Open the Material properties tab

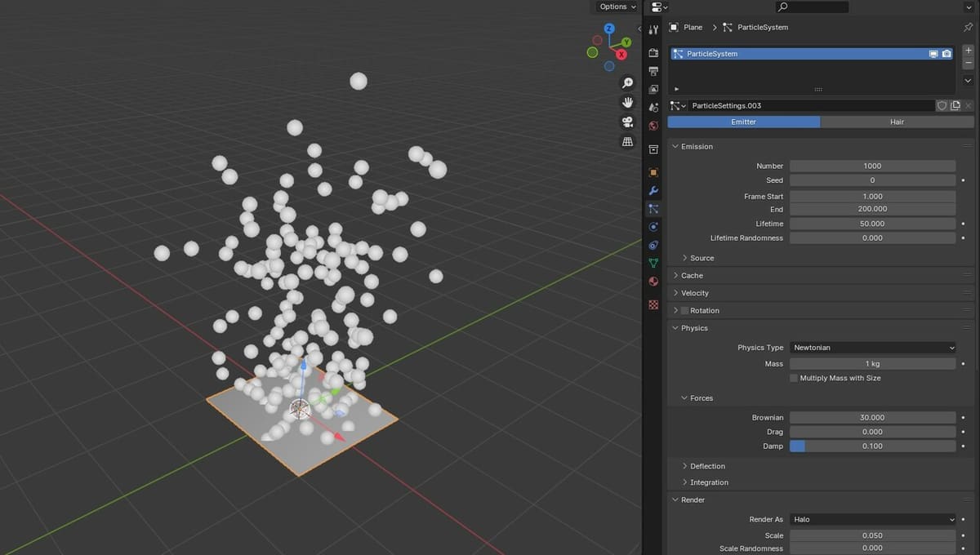click(653, 282)
